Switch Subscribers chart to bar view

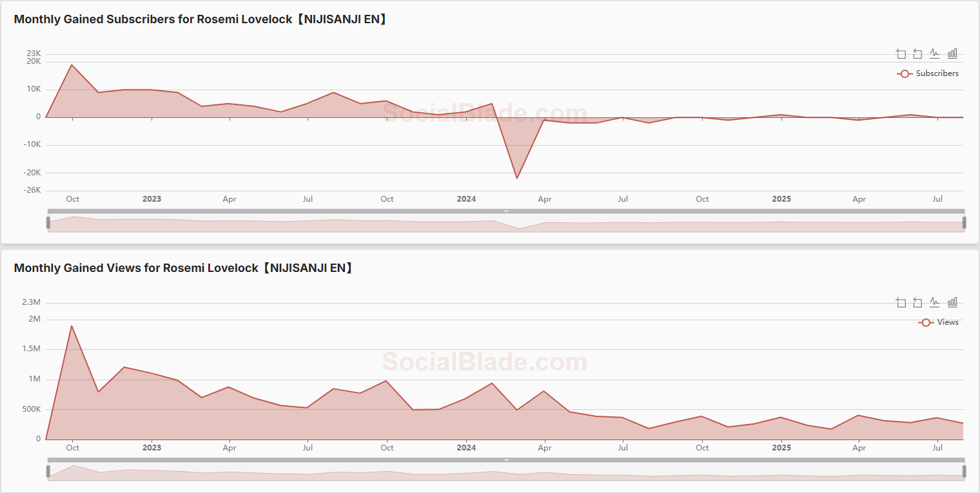(952, 53)
